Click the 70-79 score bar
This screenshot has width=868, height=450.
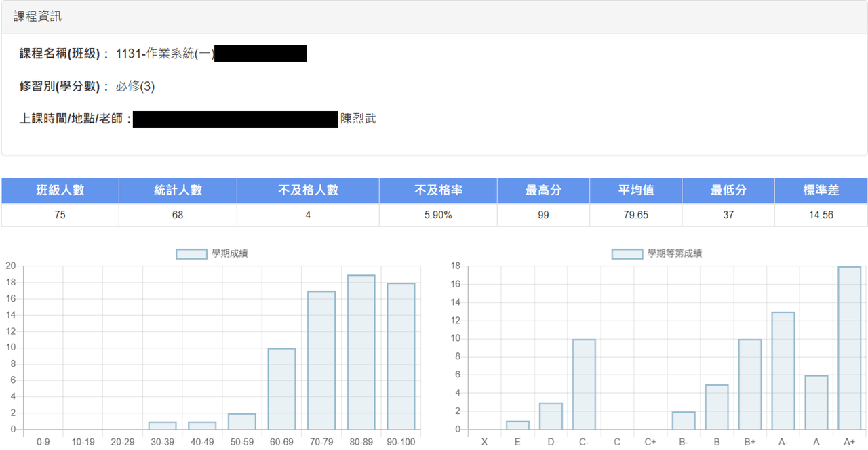(x=321, y=361)
